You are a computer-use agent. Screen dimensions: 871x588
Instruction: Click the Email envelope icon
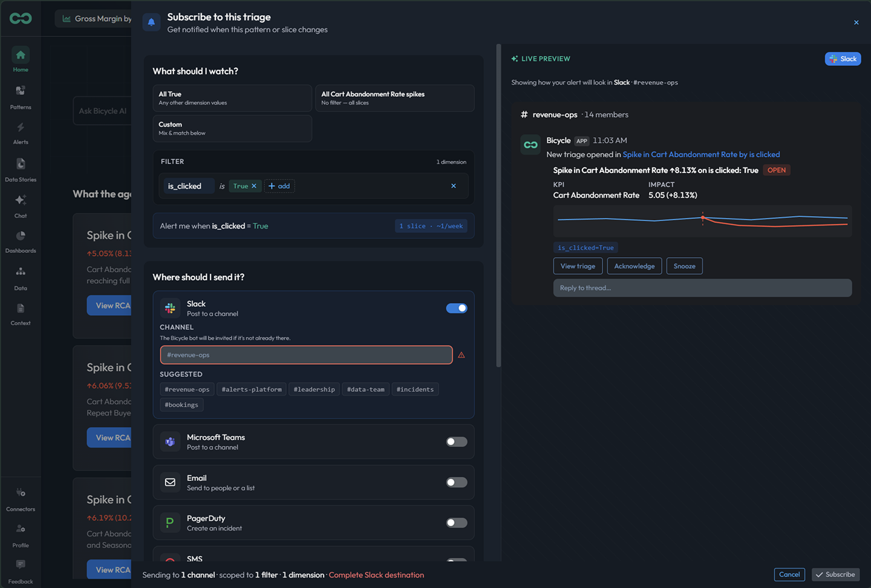tap(170, 483)
